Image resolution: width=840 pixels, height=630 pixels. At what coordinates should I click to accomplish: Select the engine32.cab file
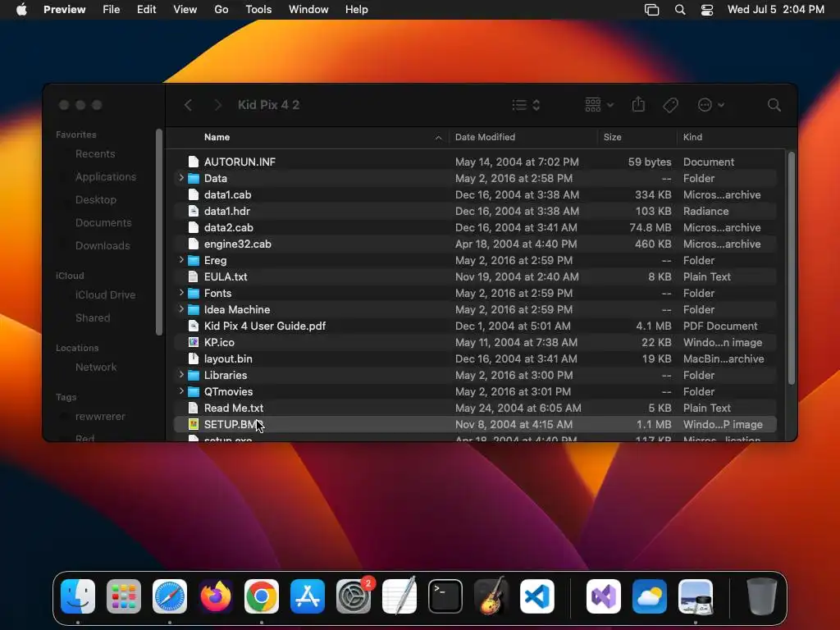(475, 244)
